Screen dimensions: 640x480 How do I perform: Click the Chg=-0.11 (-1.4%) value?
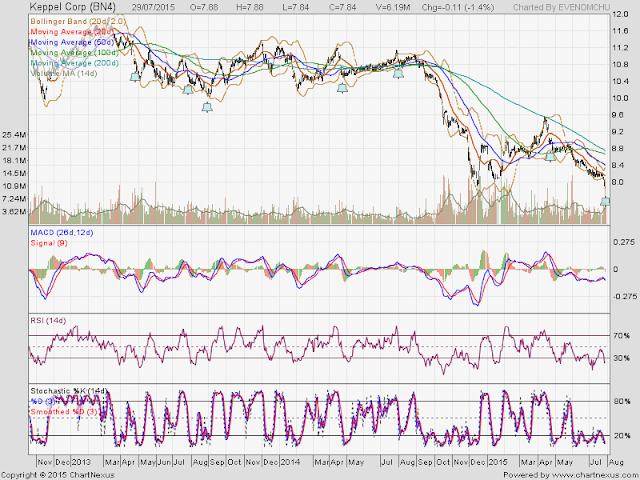click(458, 7)
